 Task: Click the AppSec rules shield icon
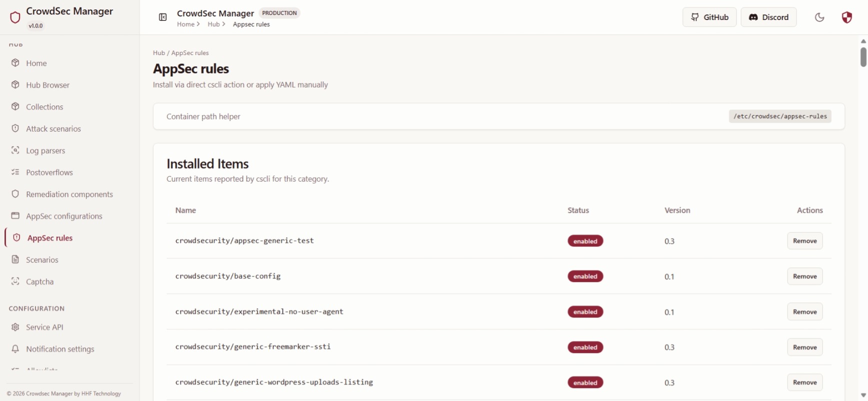click(x=17, y=237)
